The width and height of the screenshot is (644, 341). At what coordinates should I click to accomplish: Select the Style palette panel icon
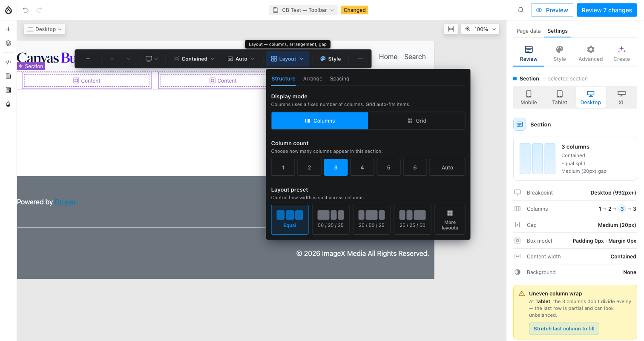[x=560, y=54]
